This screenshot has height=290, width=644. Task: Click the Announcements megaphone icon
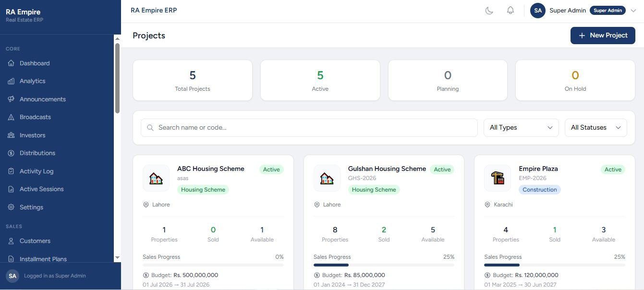point(11,99)
